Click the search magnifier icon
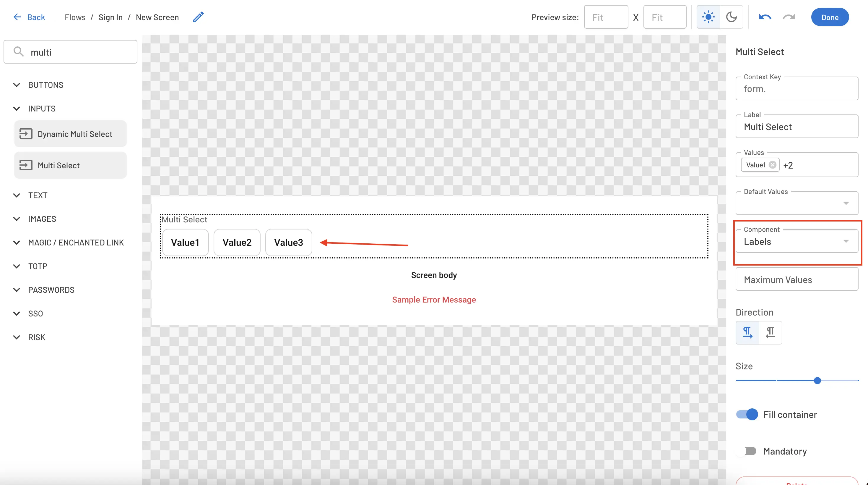868x485 pixels. coord(19,51)
